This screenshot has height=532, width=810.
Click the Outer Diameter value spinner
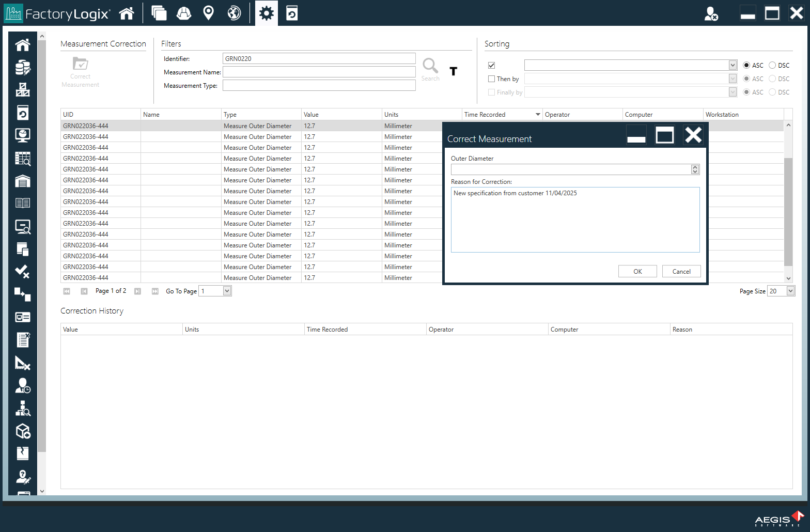coord(695,169)
